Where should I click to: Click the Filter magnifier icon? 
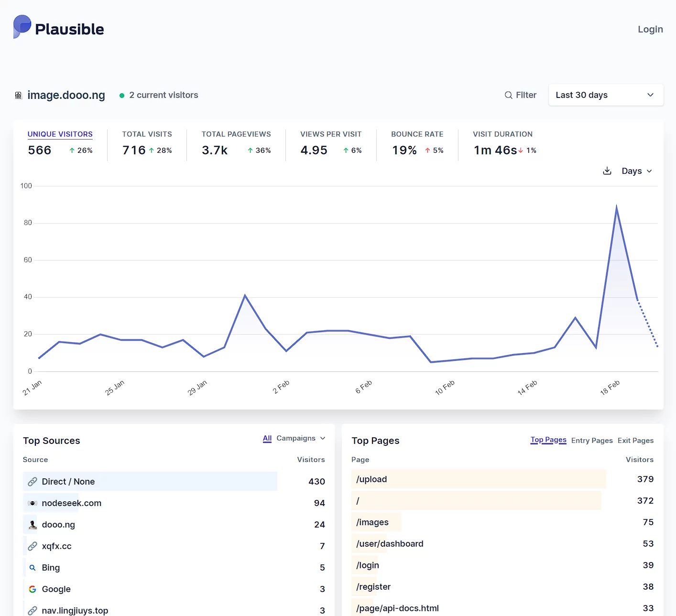pyautogui.click(x=508, y=95)
